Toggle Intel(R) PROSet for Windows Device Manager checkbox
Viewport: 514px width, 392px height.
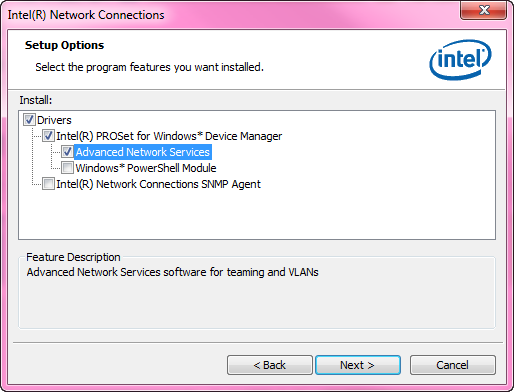pyautogui.click(x=48, y=135)
